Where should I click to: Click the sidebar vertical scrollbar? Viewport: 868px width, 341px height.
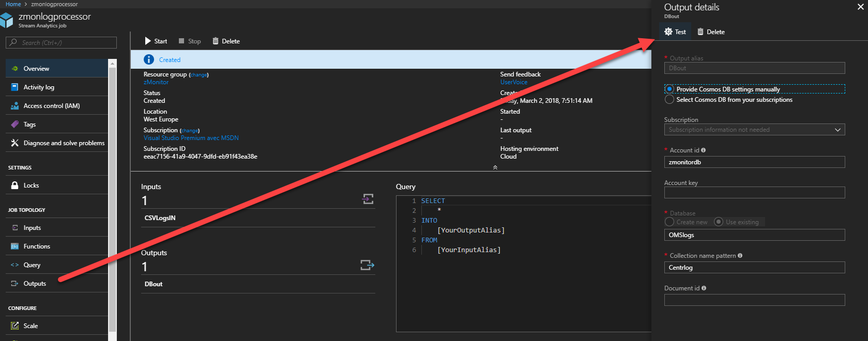112,199
